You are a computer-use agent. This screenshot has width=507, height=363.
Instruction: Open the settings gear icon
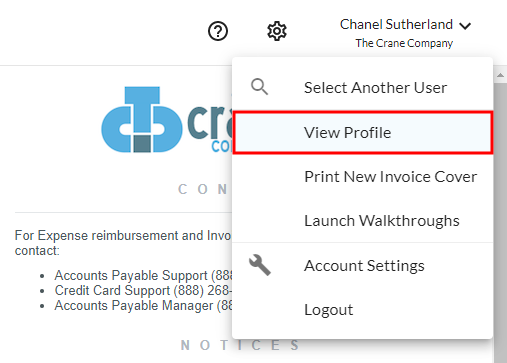coord(277,31)
